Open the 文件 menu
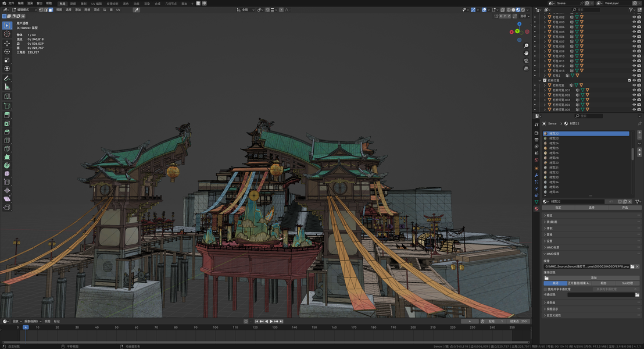Viewport: 644px width, 349px height. tap(11, 3)
